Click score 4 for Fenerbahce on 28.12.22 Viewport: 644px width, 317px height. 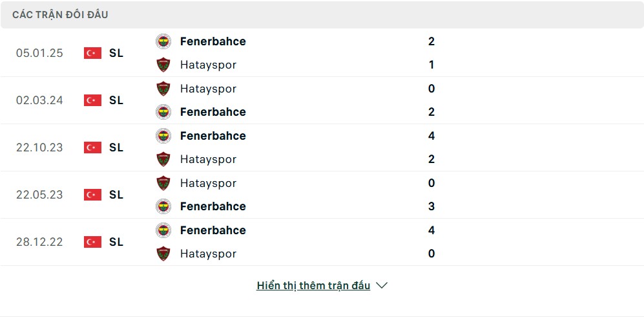(x=431, y=230)
